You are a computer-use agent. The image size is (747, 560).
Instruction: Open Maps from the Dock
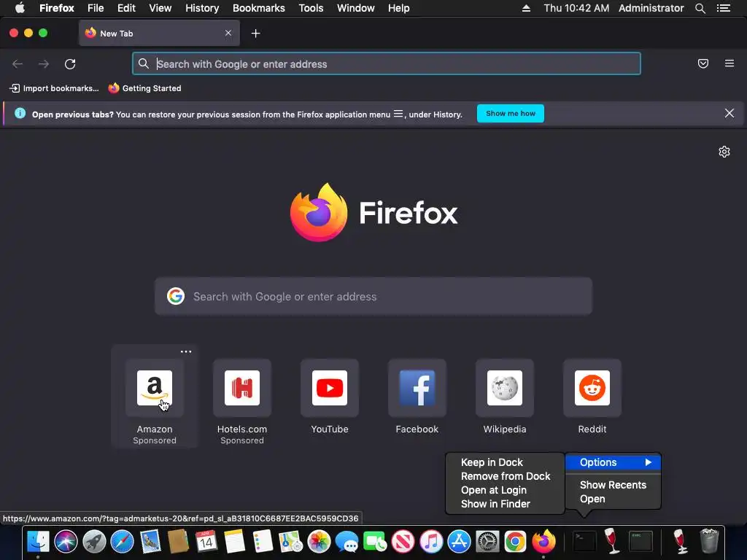point(290,542)
